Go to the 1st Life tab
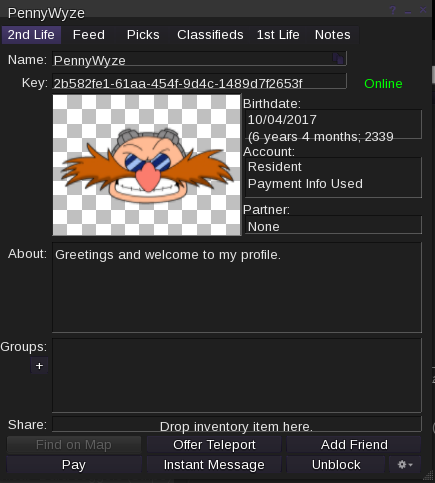Viewport: 435px width, 483px height. coord(278,35)
